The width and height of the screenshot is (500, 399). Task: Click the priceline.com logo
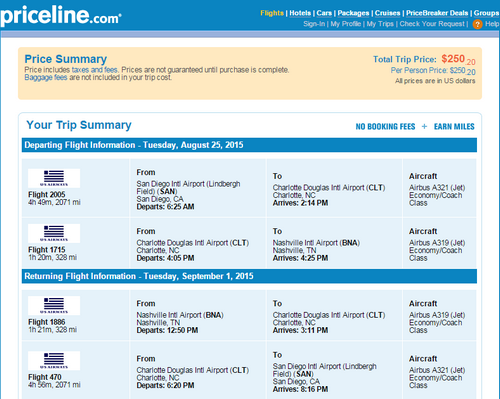[x=61, y=15]
